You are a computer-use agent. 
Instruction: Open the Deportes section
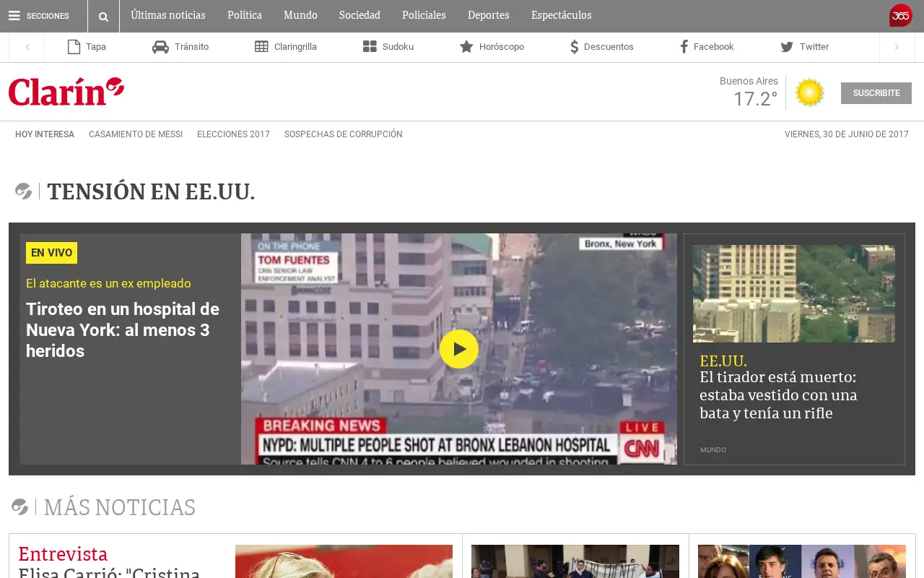[489, 15]
